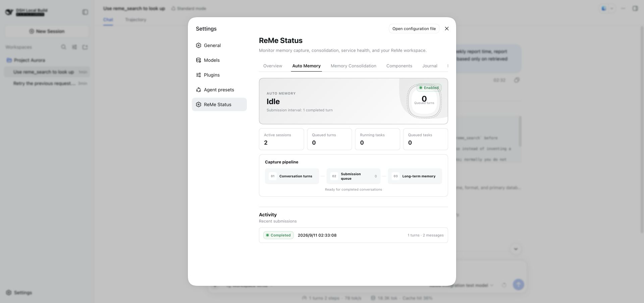Screen dimensions: 644x303
Task: Expand the Project Aurora workspace
Action: click(47, 60)
